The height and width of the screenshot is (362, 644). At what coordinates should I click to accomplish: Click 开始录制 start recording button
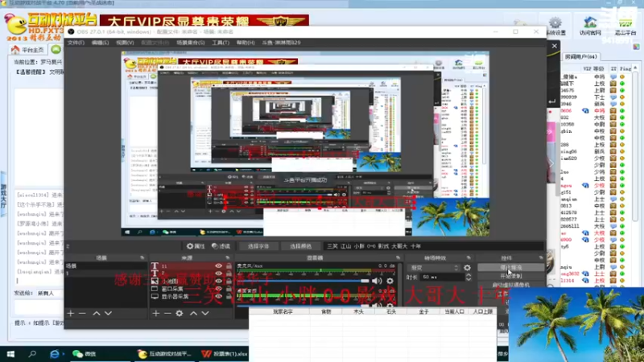pyautogui.click(x=511, y=276)
